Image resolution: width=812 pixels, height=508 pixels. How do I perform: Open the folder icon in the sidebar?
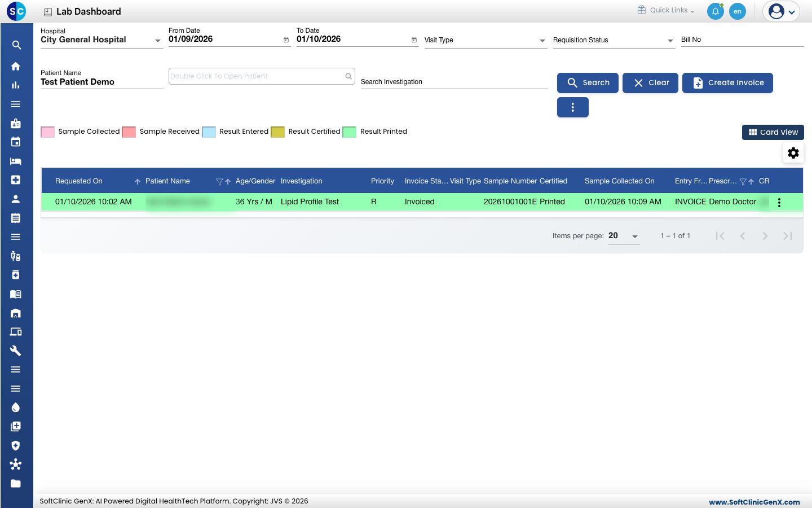(16, 483)
